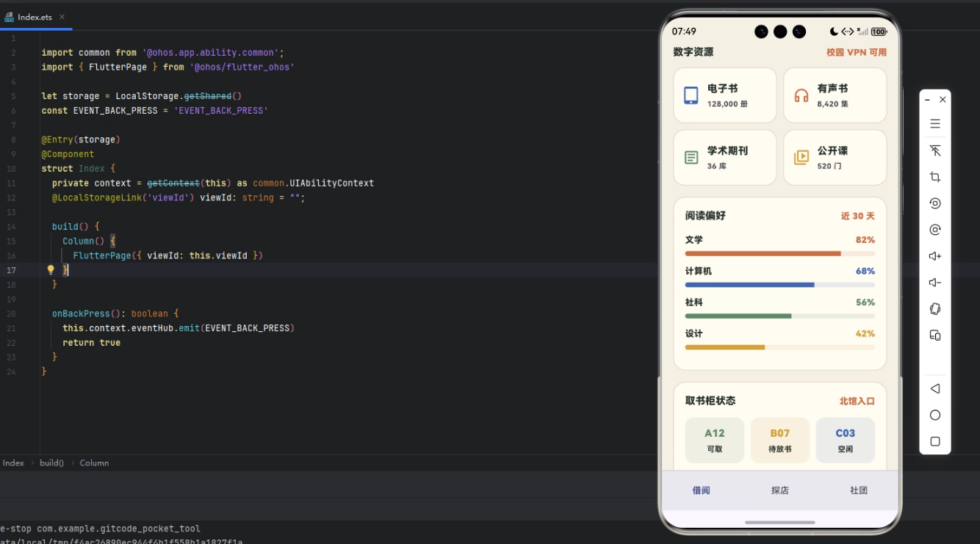The image size is (980, 544).
Task: Tap the emulator Home circle button
Action: [935, 415]
